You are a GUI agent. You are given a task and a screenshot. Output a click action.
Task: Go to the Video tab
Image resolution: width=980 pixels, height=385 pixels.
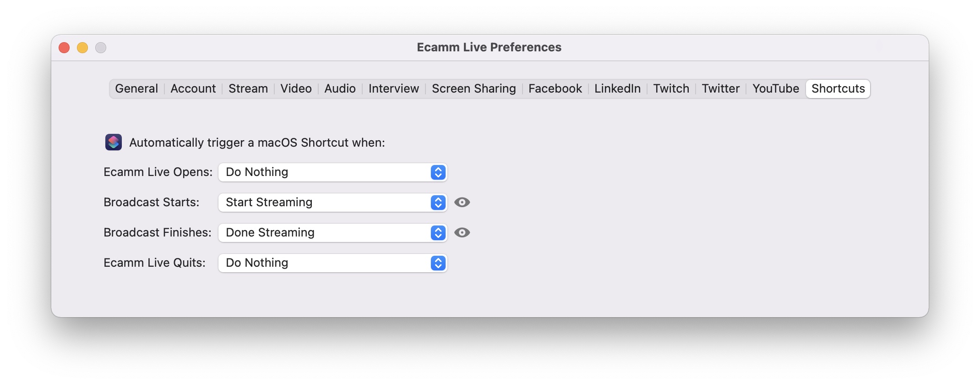[296, 88]
